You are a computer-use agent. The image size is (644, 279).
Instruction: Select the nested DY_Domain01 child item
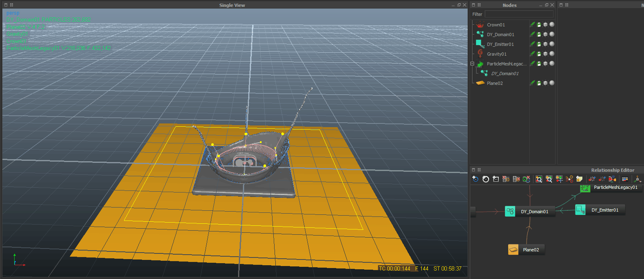504,74
